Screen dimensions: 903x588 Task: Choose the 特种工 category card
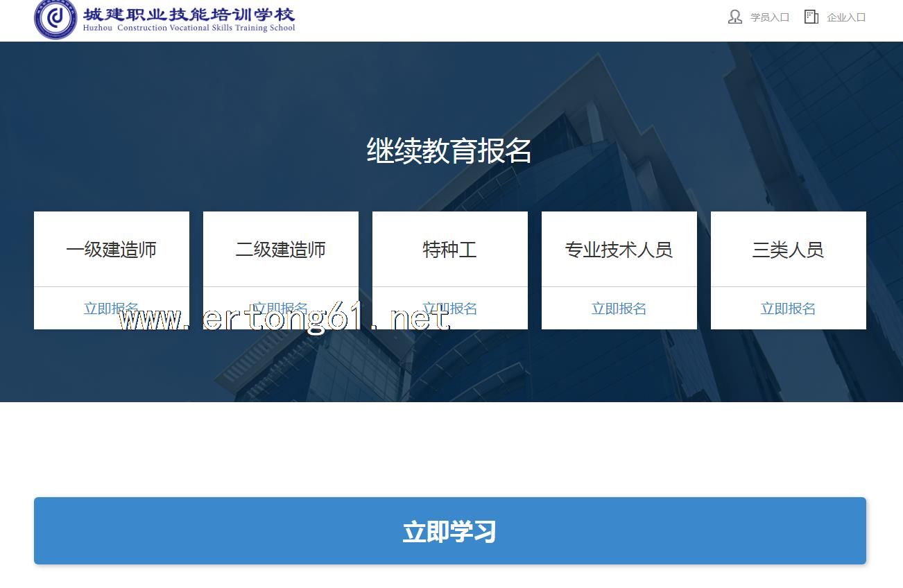450,250
